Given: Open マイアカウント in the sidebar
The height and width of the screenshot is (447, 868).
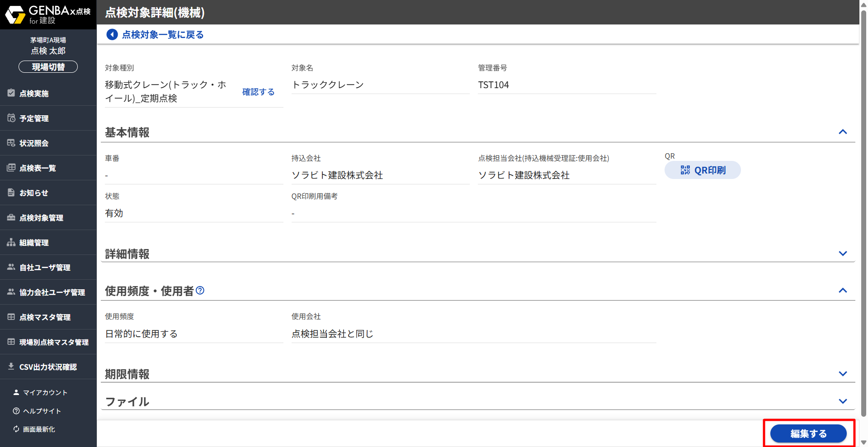Looking at the screenshot, I should tap(45, 392).
